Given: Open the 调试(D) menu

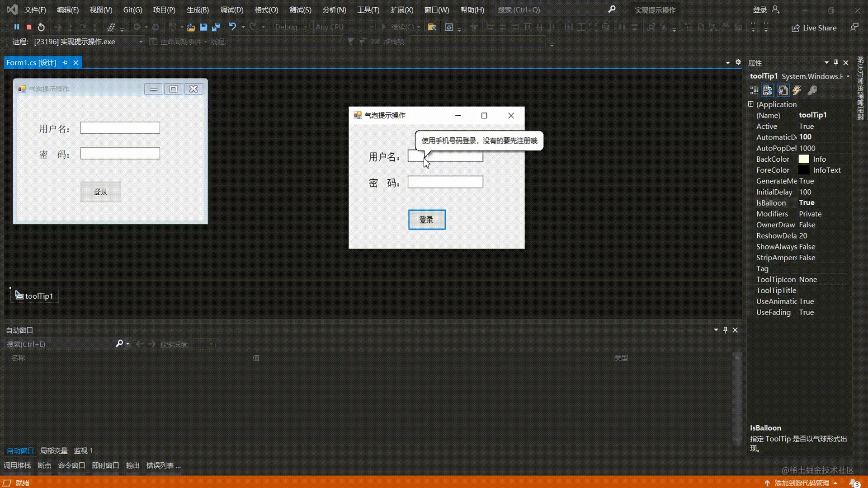Looking at the screenshot, I should coord(231,9).
